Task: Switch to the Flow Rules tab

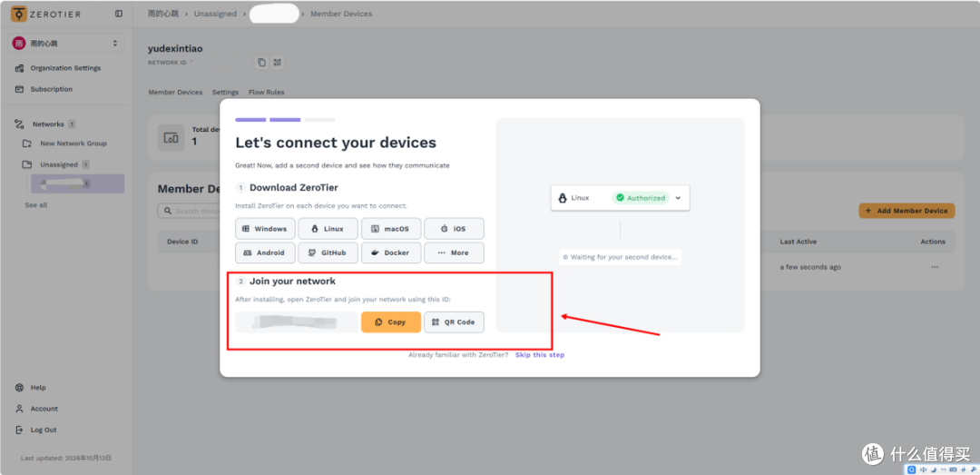Action: point(266,92)
